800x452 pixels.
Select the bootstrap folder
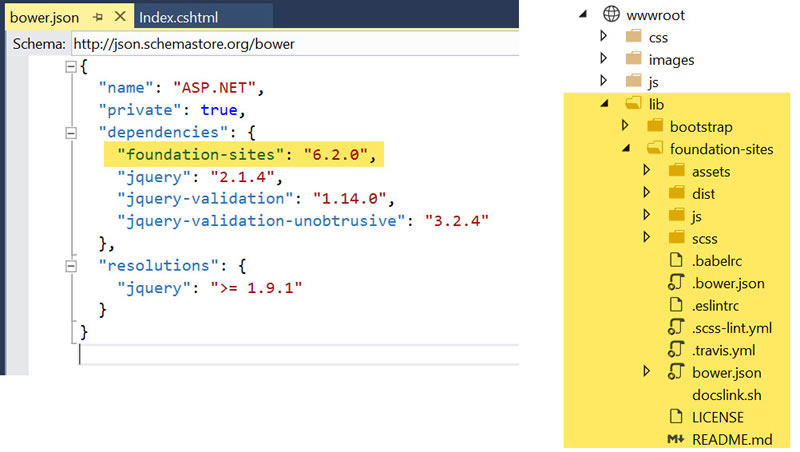(x=701, y=127)
